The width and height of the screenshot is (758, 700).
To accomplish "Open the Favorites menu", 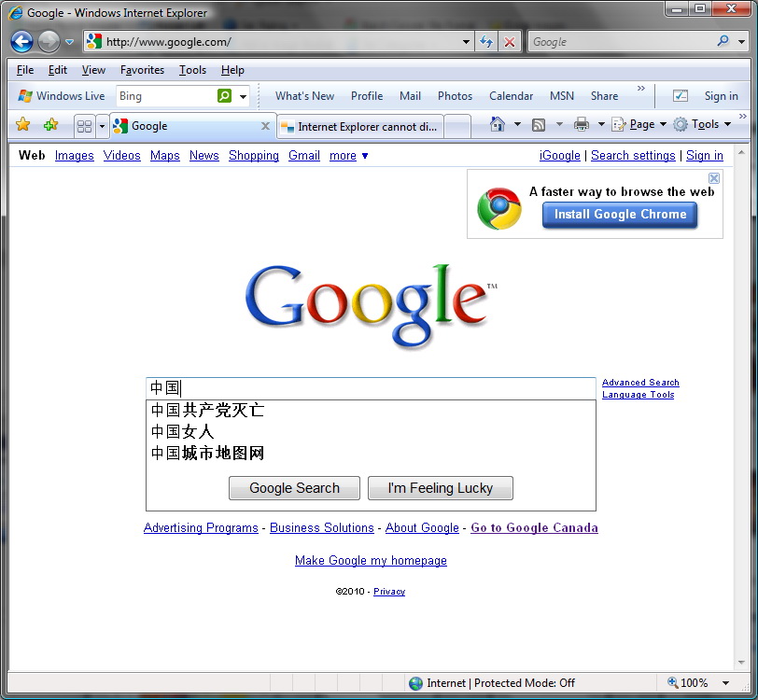I will [x=142, y=70].
